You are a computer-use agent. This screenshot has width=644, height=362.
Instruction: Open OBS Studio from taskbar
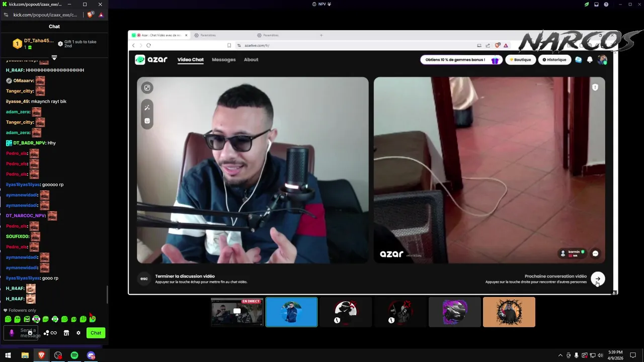(x=58, y=355)
